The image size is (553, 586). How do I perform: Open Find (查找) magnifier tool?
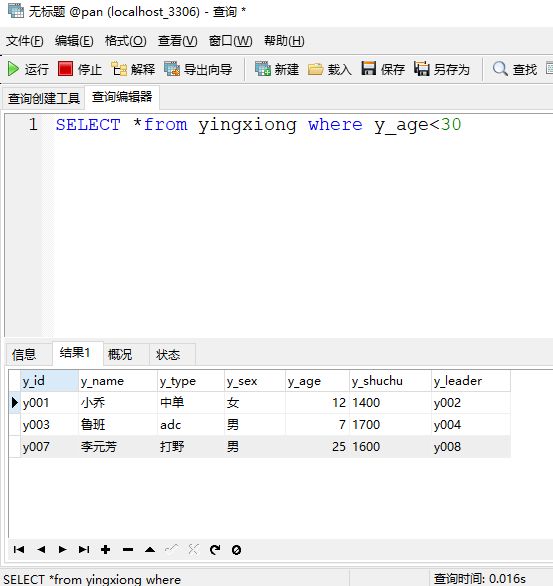click(x=500, y=69)
